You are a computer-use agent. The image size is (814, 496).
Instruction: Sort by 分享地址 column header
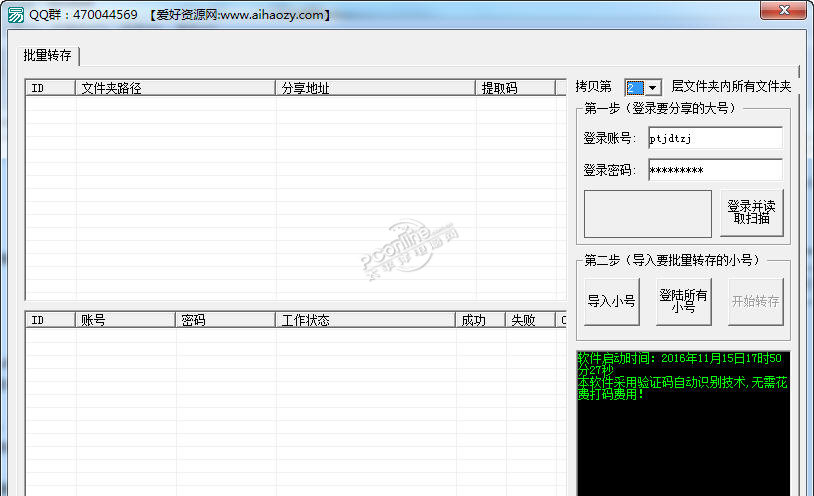pyautogui.click(x=375, y=88)
